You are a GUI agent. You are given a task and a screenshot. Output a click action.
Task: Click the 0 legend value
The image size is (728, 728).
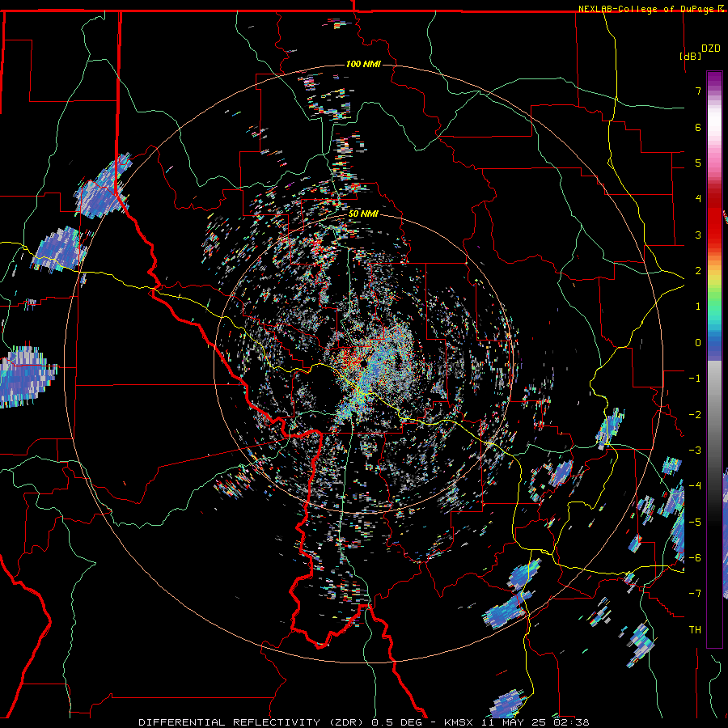pos(698,343)
